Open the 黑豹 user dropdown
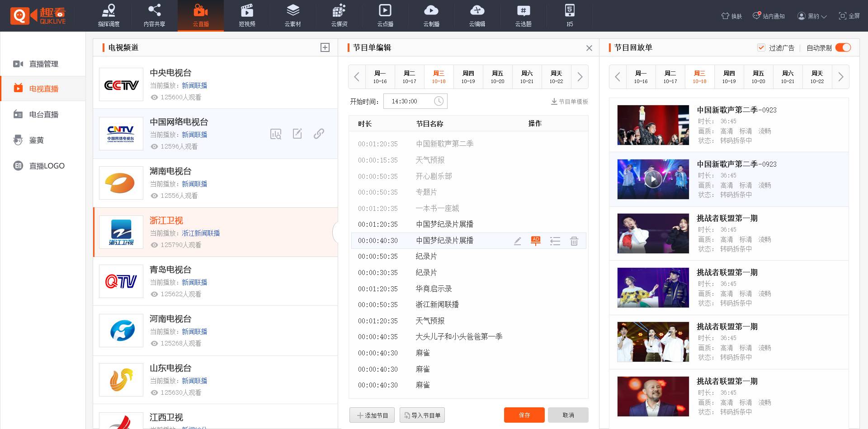This screenshot has height=429, width=868. 812,16
